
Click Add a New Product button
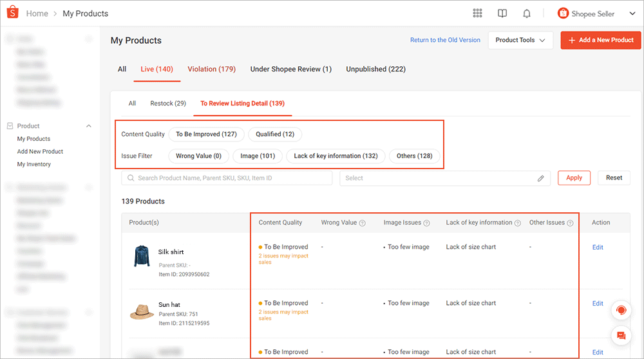(600, 40)
